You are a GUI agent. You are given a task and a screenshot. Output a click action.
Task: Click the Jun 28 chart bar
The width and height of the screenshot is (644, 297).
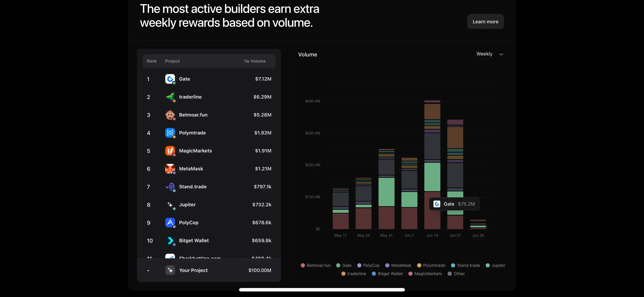(x=478, y=224)
